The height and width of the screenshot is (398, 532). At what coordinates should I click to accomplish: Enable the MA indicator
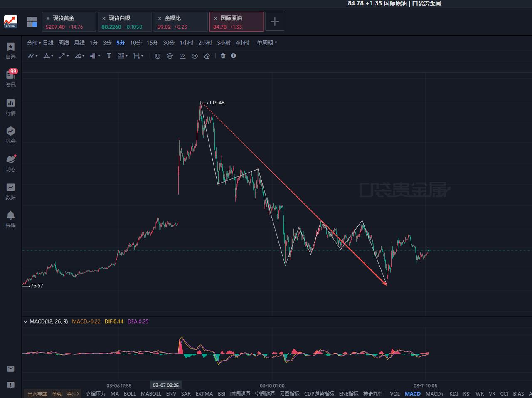115,393
